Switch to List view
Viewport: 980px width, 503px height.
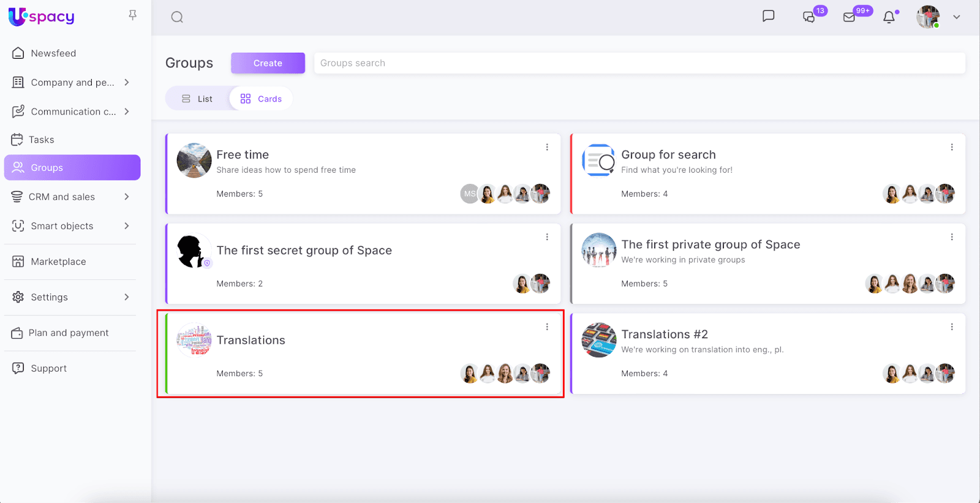197,99
